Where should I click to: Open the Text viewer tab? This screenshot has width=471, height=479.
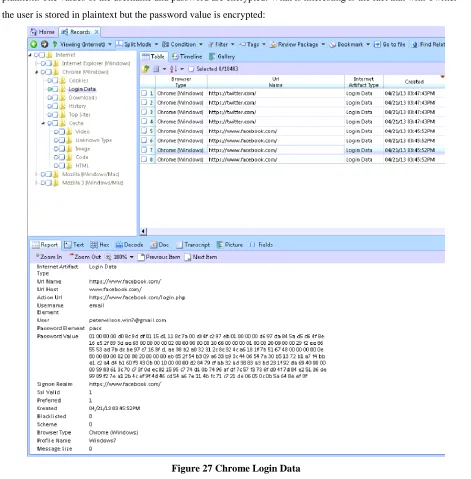coord(74,245)
